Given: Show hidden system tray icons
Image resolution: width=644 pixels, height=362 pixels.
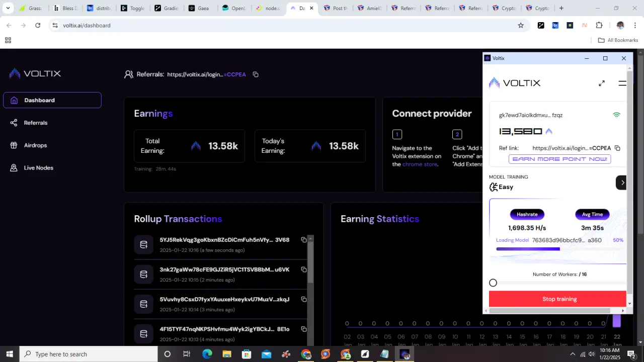Looking at the screenshot, I should pyautogui.click(x=572, y=354).
